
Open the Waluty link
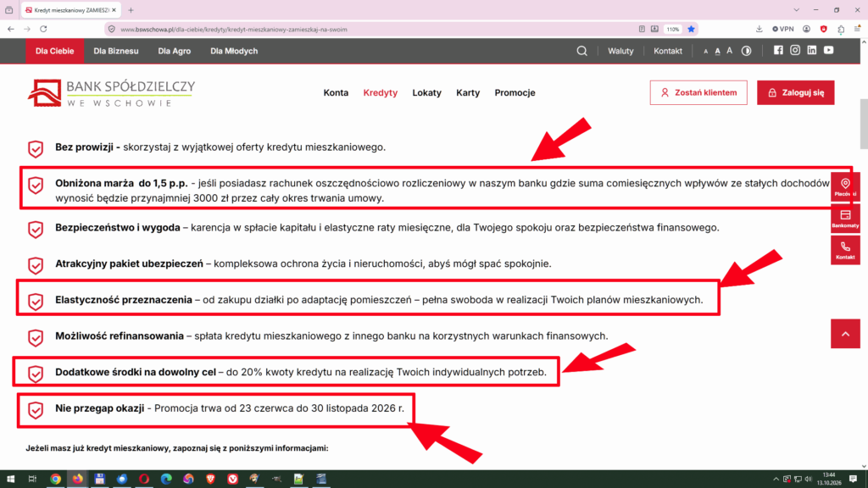click(x=620, y=51)
